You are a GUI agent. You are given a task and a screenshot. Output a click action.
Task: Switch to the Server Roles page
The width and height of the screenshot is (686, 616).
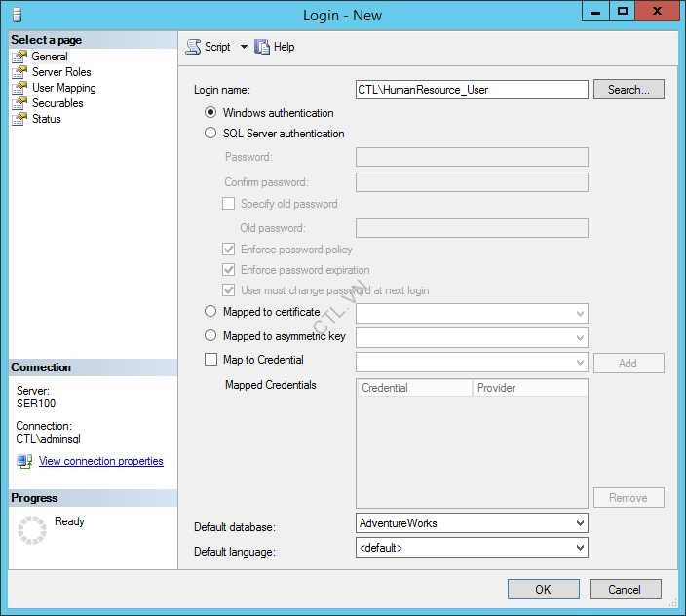(61, 72)
